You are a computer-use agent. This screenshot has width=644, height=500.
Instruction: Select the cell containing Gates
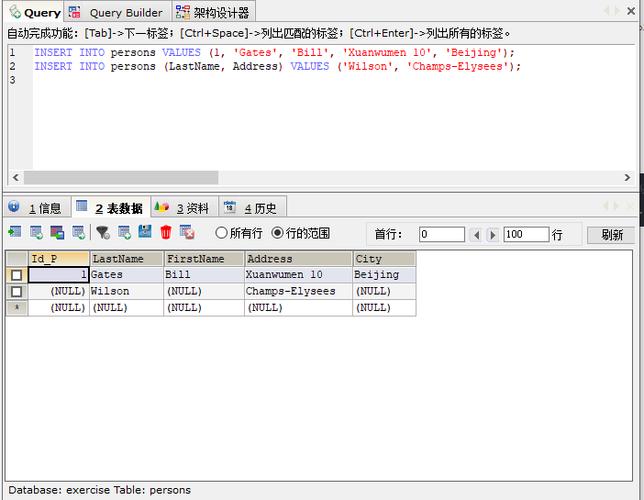[126, 275]
